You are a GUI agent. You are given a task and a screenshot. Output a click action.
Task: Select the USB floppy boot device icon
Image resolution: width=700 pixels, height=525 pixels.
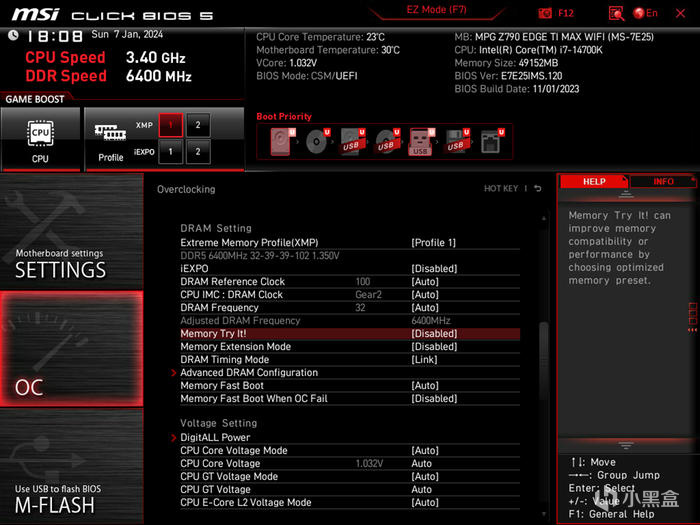(x=457, y=142)
